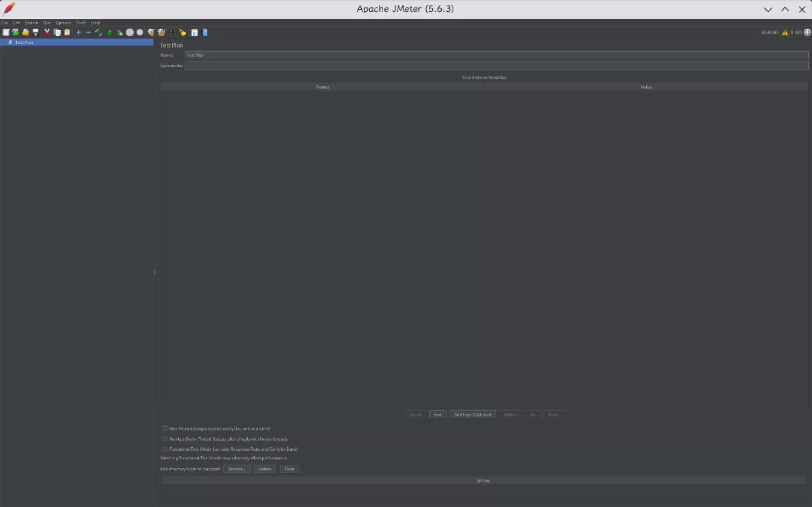Click the Clear All broom-jar icon
Screen dimensions: 812x507
161,32
